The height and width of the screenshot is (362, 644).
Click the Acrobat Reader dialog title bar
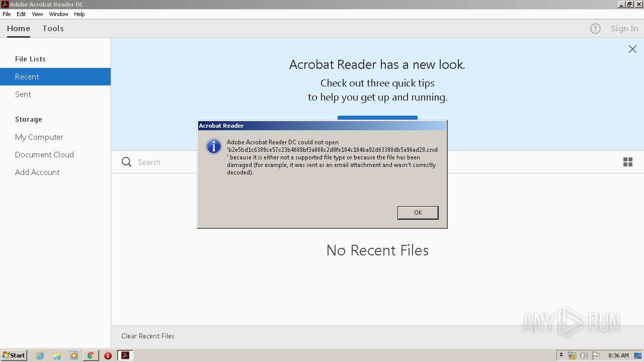[x=322, y=126]
